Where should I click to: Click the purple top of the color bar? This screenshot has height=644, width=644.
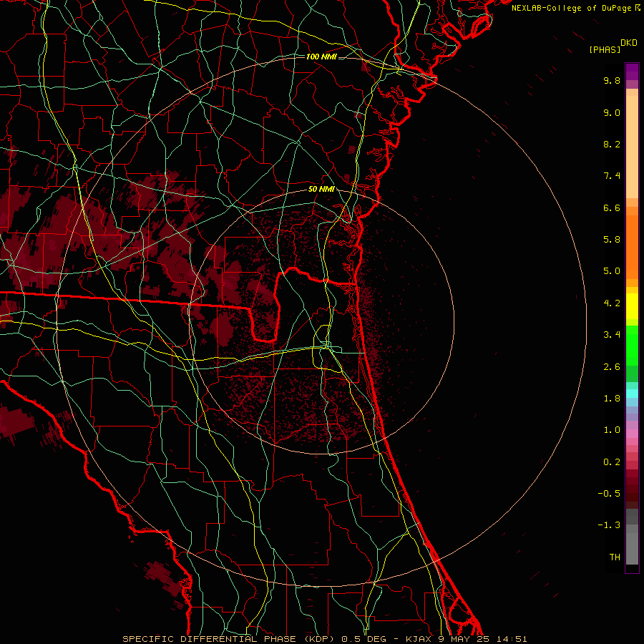[x=632, y=72]
